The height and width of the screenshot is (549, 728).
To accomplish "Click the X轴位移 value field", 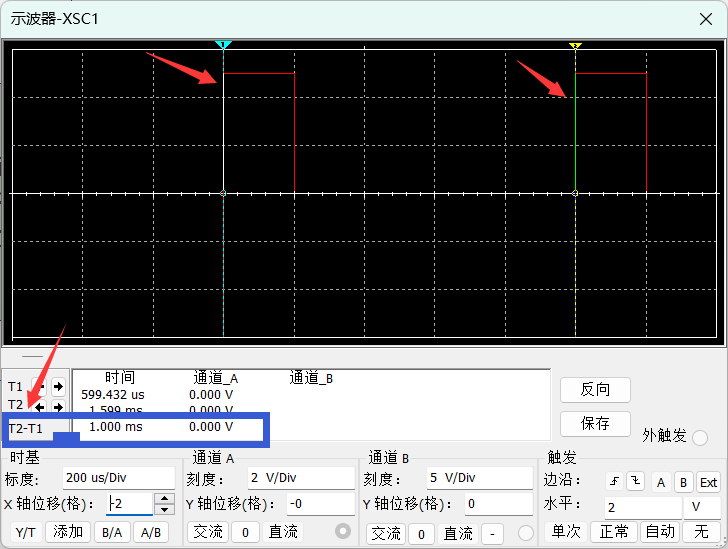I will pyautogui.click(x=130, y=503).
